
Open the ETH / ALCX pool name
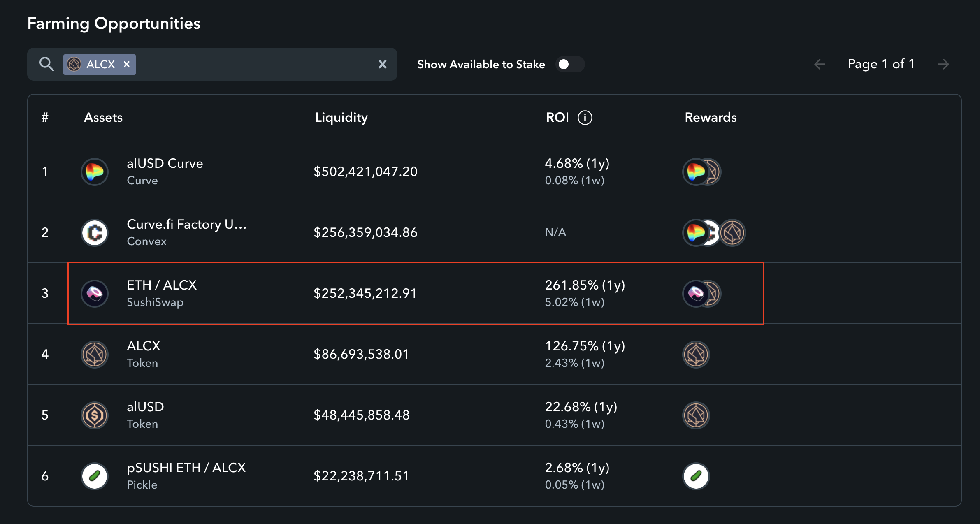click(162, 285)
